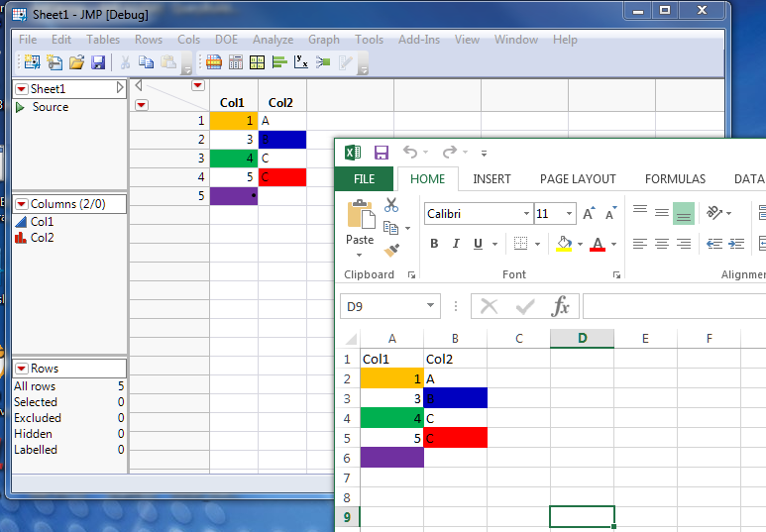Apply Excel yellow Fill Color
This screenshot has height=532, width=766.
point(564,244)
